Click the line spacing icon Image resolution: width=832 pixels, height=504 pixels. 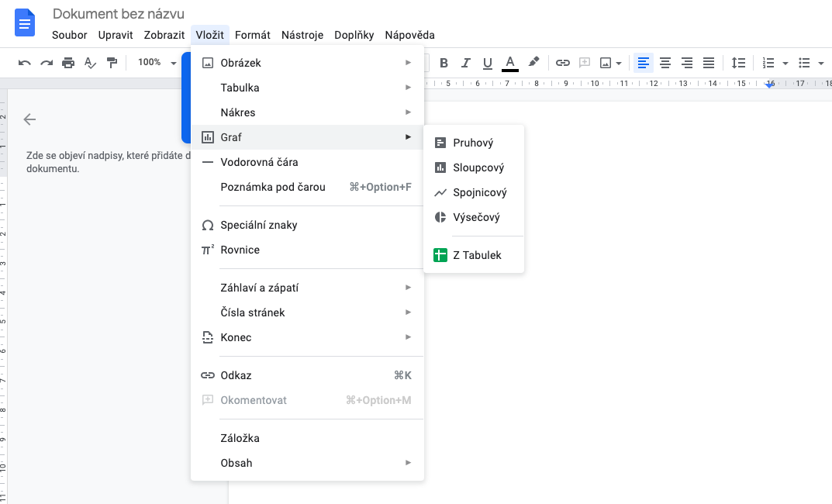click(x=738, y=63)
